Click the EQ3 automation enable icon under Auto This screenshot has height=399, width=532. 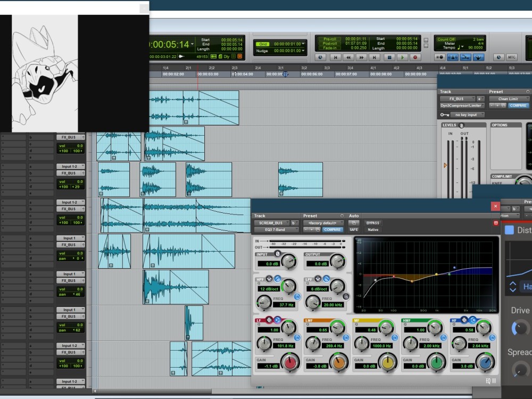click(x=354, y=223)
